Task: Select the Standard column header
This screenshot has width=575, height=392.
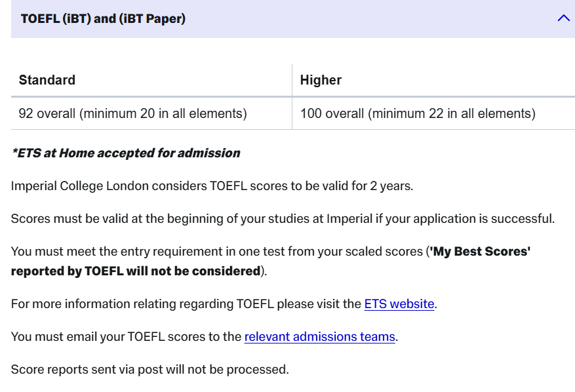Action: coord(47,80)
